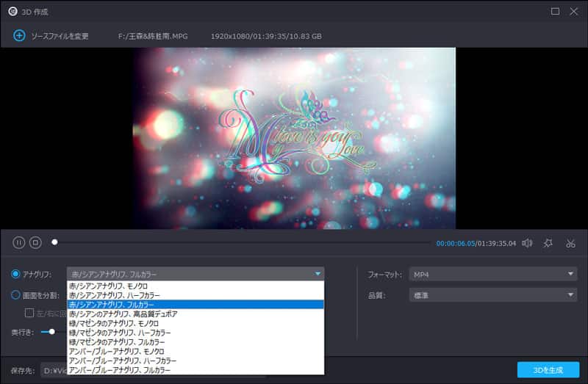Image resolution: width=588 pixels, height=384 pixels.
Task: Pause the video preview
Action: pos(19,243)
